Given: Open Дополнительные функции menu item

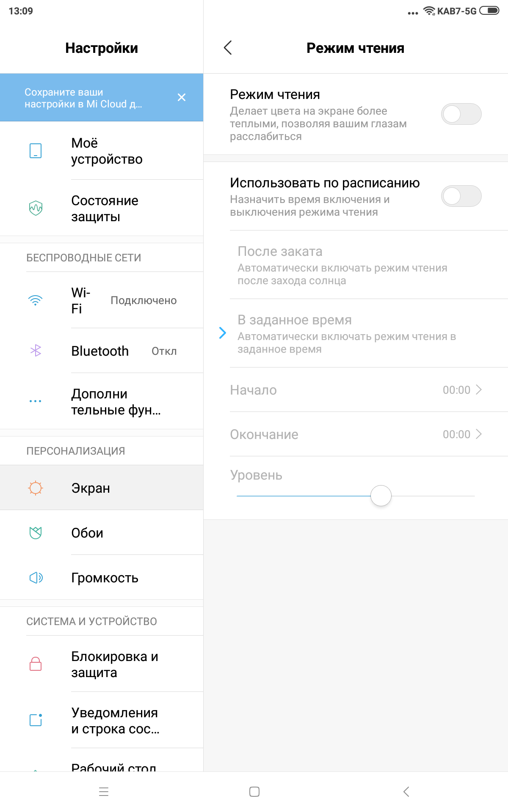Looking at the screenshot, I should point(115,401).
